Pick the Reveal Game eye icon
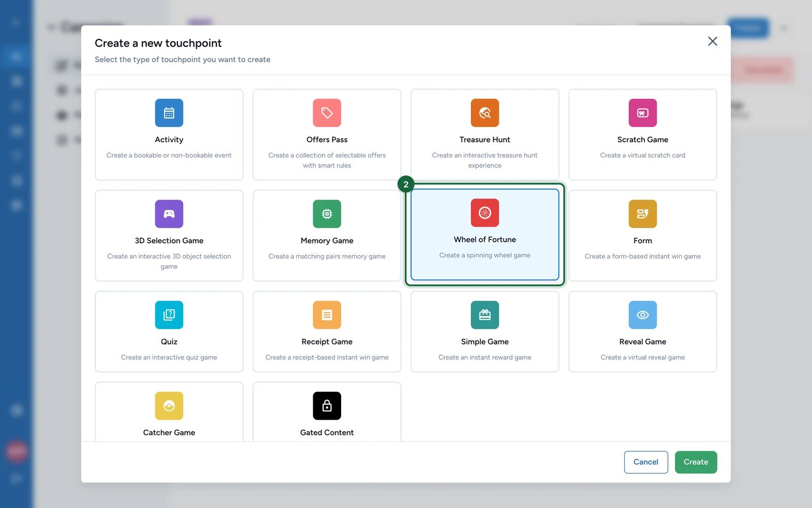 click(642, 315)
